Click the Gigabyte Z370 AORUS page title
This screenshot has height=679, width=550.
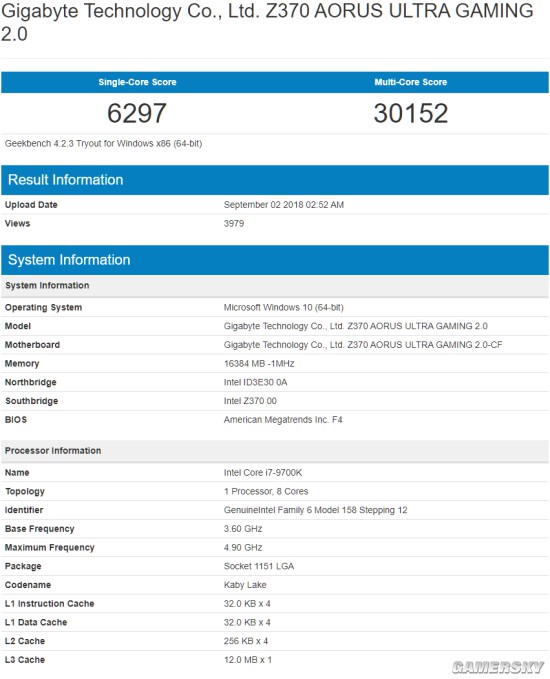pos(267,22)
